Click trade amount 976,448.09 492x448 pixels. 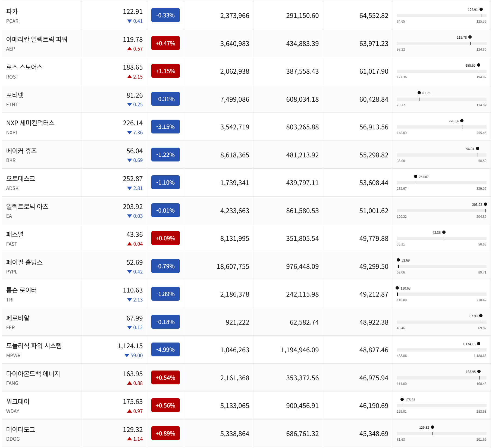303,267
